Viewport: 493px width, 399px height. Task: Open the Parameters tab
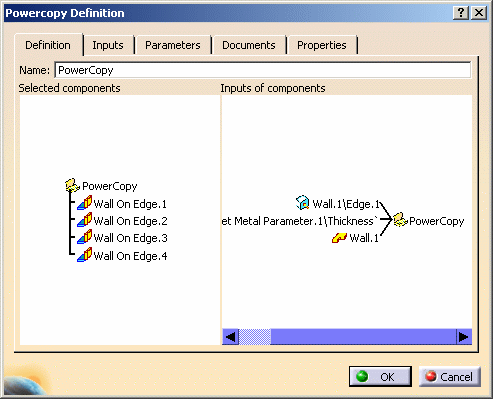tap(173, 45)
